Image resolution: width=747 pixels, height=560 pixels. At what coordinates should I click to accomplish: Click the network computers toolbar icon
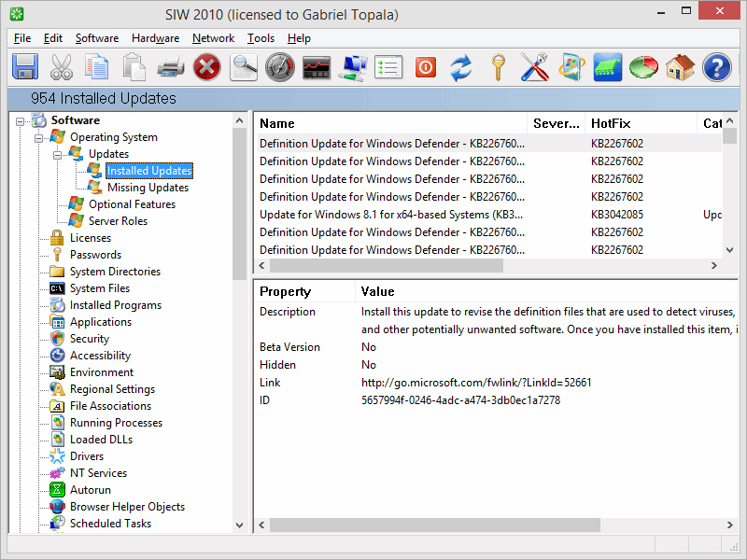(353, 67)
